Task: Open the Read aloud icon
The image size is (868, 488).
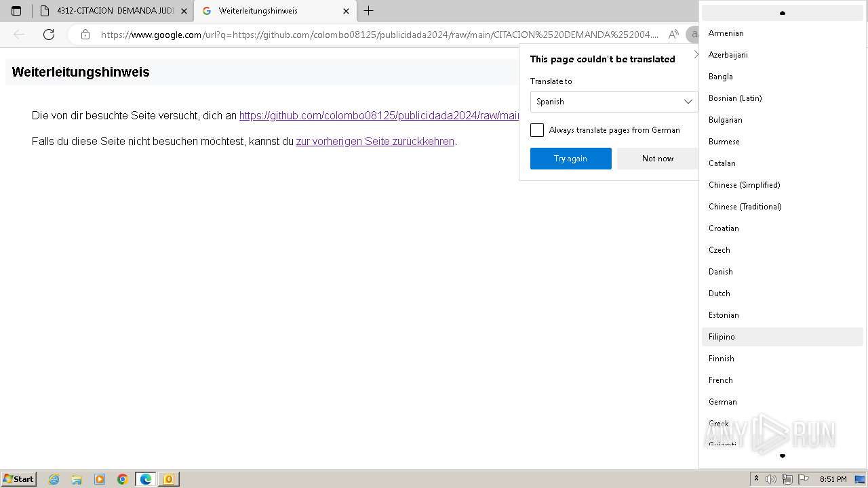Action: [673, 35]
